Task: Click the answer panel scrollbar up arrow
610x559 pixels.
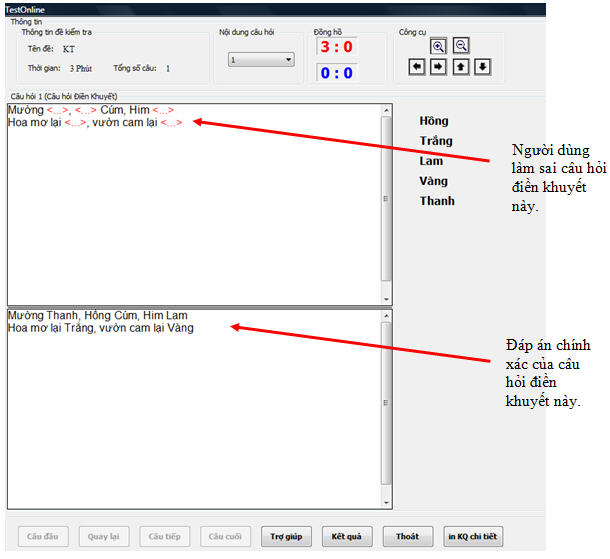Action: (386, 316)
